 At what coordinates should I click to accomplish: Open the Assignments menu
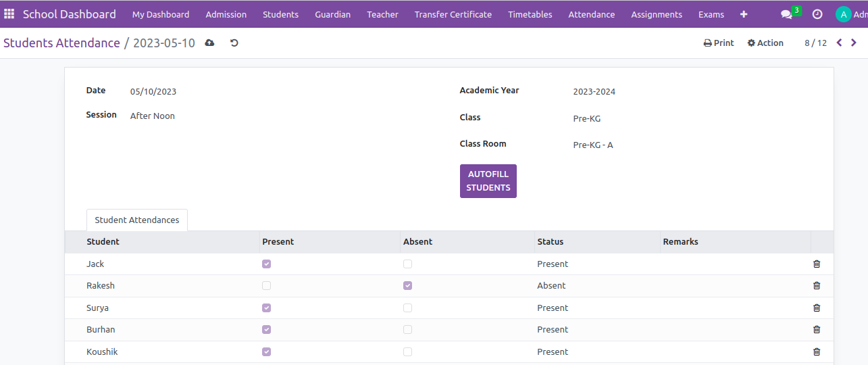click(x=657, y=14)
